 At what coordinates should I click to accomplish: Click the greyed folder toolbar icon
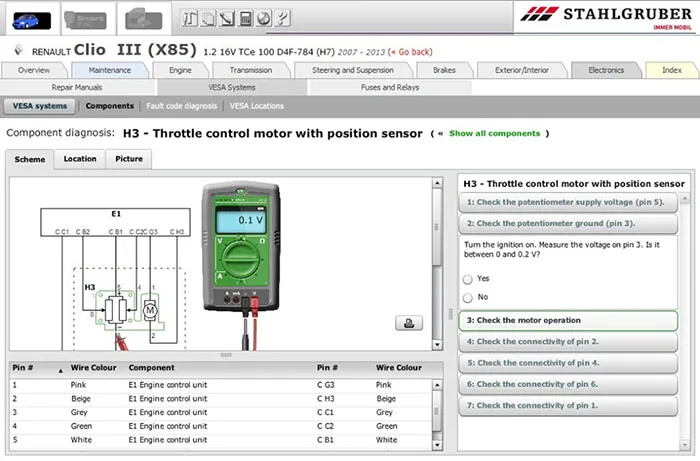click(x=143, y=20)
